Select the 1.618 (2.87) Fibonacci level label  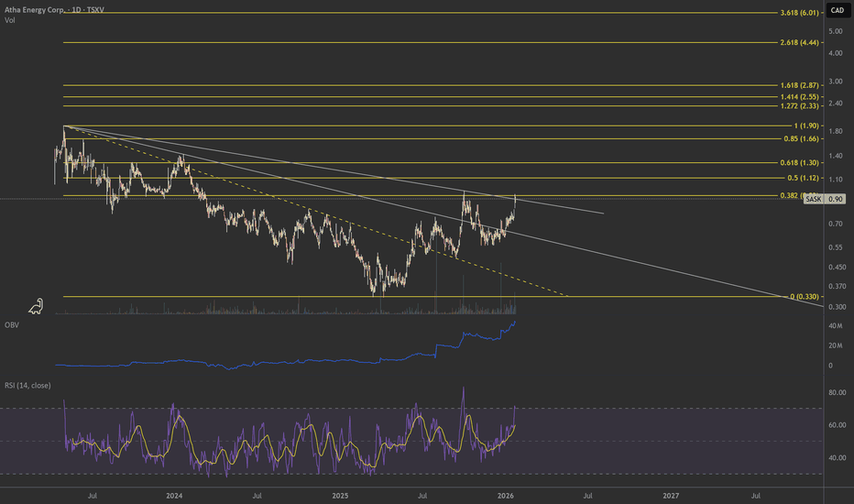[x=799, y=85]
